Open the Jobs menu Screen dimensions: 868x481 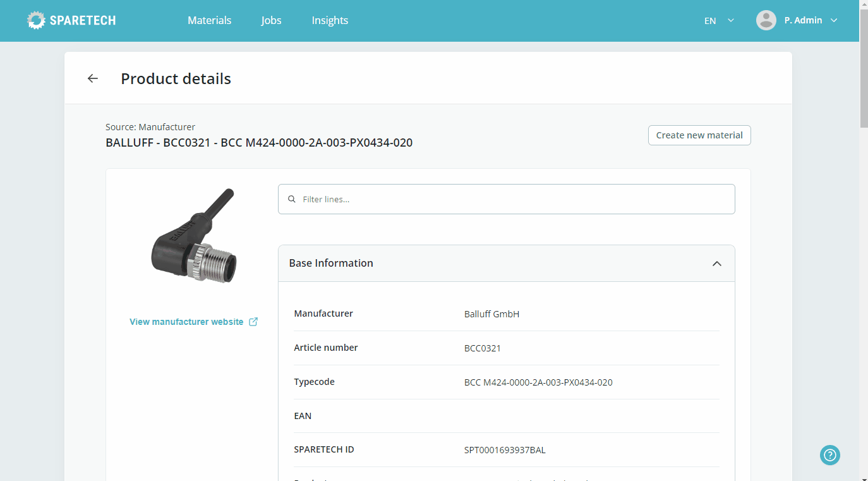coord(272,20)
